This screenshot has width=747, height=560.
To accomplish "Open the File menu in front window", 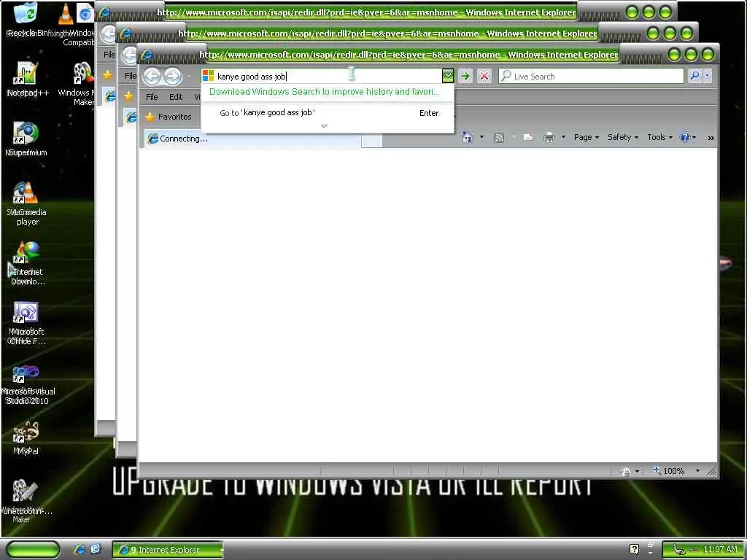I will tap(152, 97).
